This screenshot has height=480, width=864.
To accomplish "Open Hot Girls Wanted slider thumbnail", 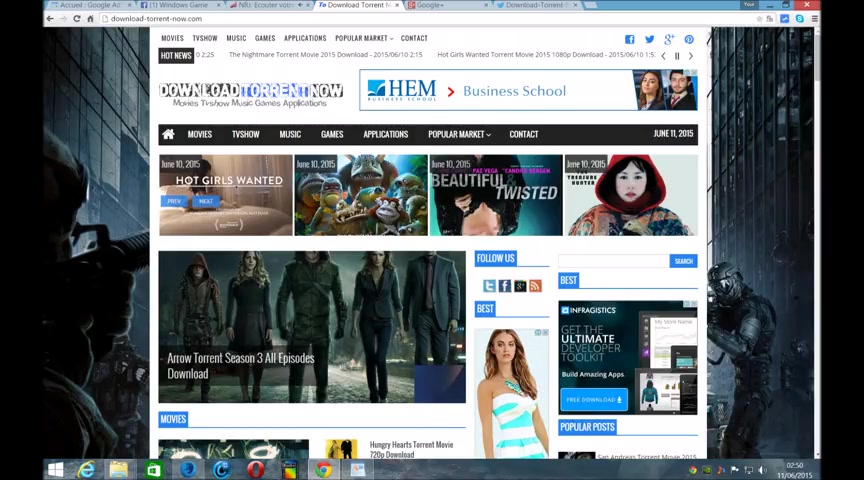I will click(226, 195).
